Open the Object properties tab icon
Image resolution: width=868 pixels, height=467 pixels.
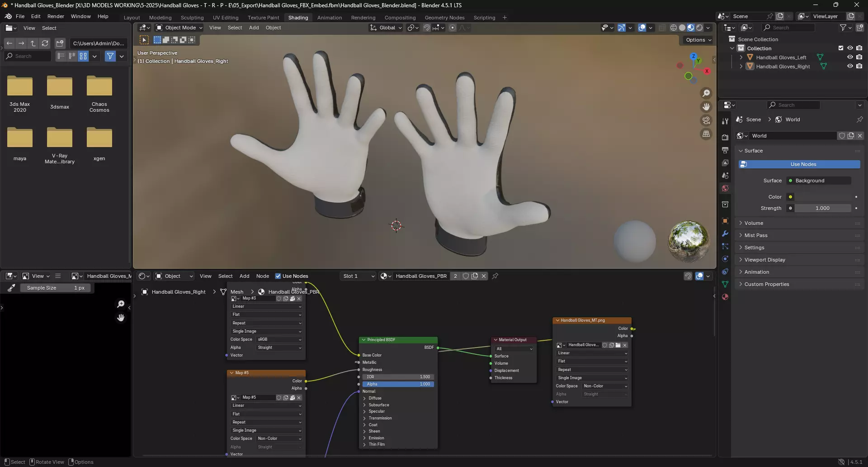[x=725, y=221]
